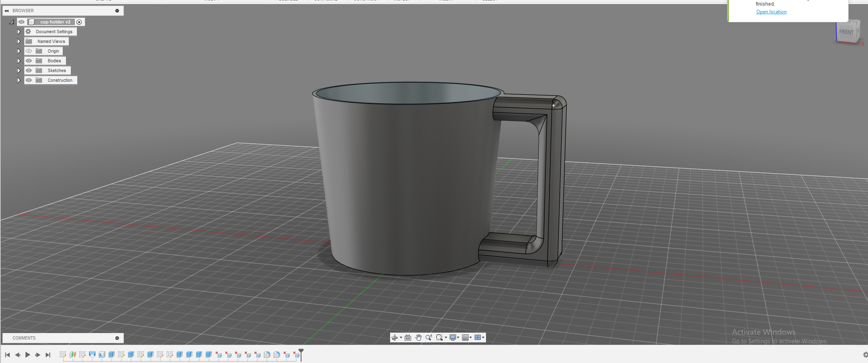Step timeline forward one feature
868x363 pixels.
coord(38,355)
